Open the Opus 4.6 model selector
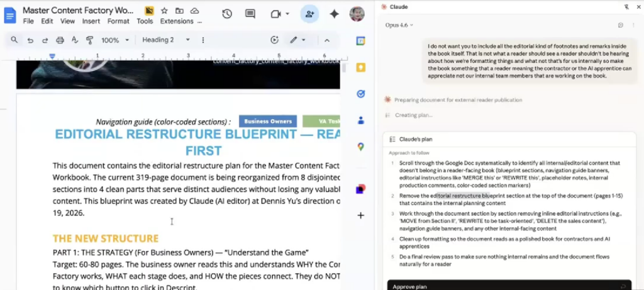Image resolution: width=644 pixels, height=290 pixels. click(399, 25)
